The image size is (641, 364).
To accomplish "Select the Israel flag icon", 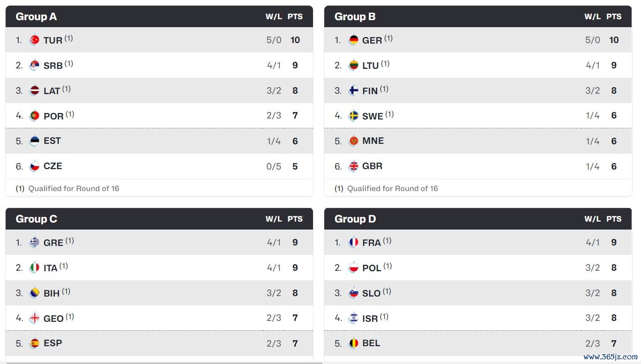I will (353, 318).
